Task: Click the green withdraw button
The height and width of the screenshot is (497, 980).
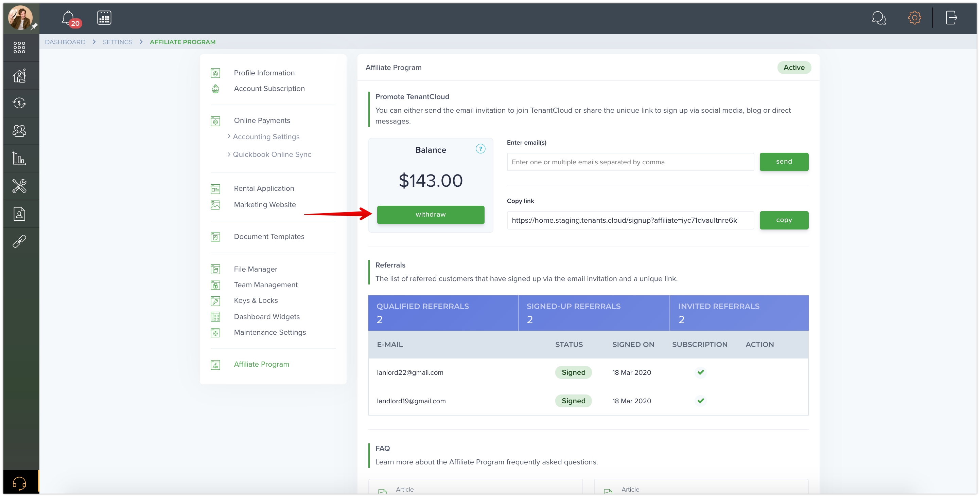Action: (x=430, y=214)
